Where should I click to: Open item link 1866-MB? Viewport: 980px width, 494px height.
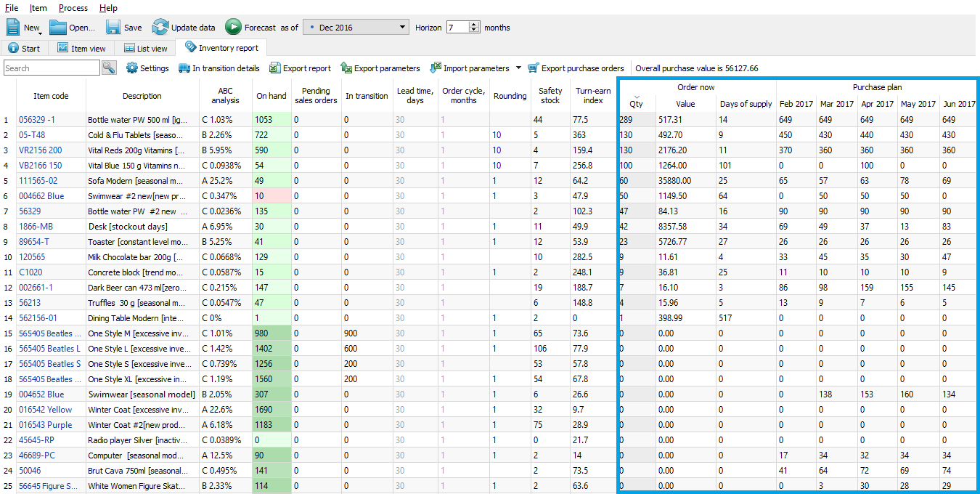[36, 227]
